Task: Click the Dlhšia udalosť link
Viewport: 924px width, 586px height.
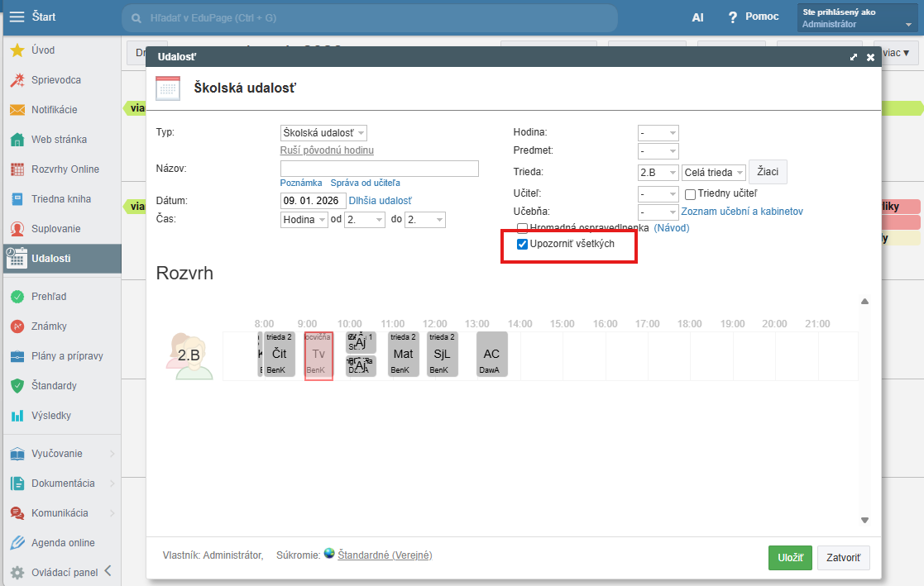Action: pos(380,201)
